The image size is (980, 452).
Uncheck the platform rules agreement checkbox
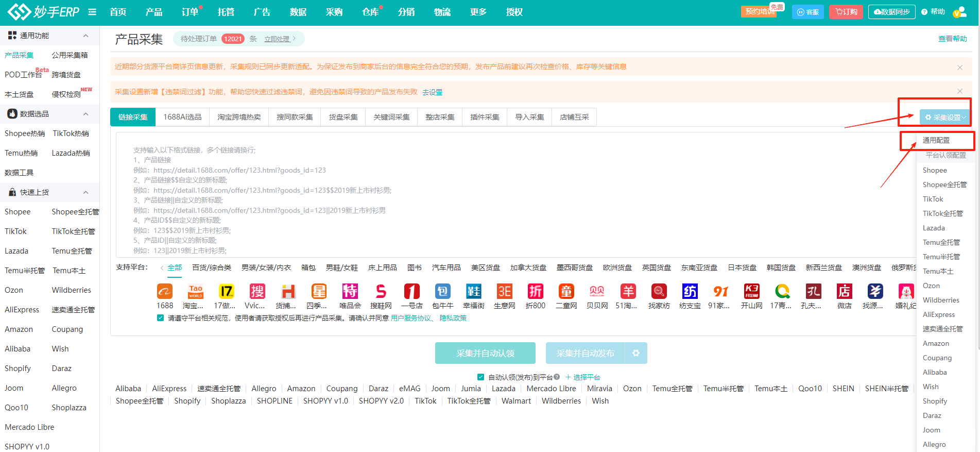161,318
